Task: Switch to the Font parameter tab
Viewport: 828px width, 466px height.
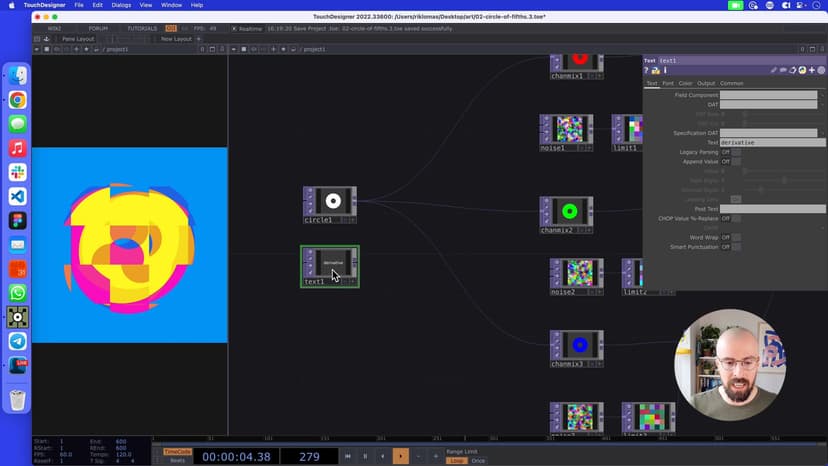Action: 668,83
